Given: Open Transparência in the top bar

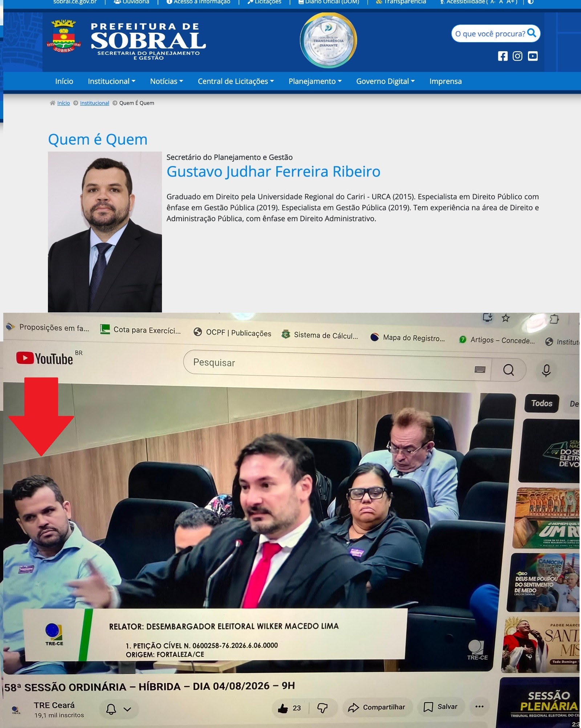Looking at the screenshot, I should point(401,2).
